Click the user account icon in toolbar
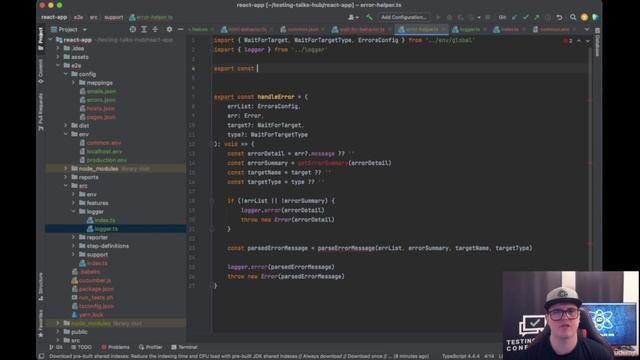The image size is (640, 360). coord(353,17)
